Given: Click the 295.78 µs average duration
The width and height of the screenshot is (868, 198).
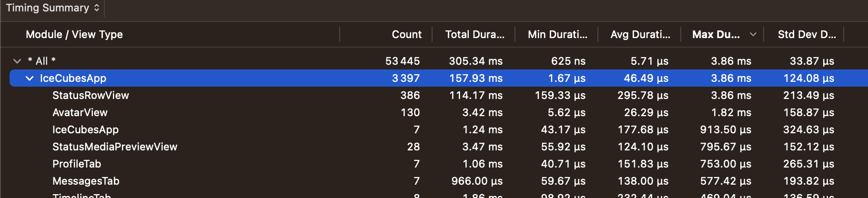Looking at the screenshot, I should (643, 95).
